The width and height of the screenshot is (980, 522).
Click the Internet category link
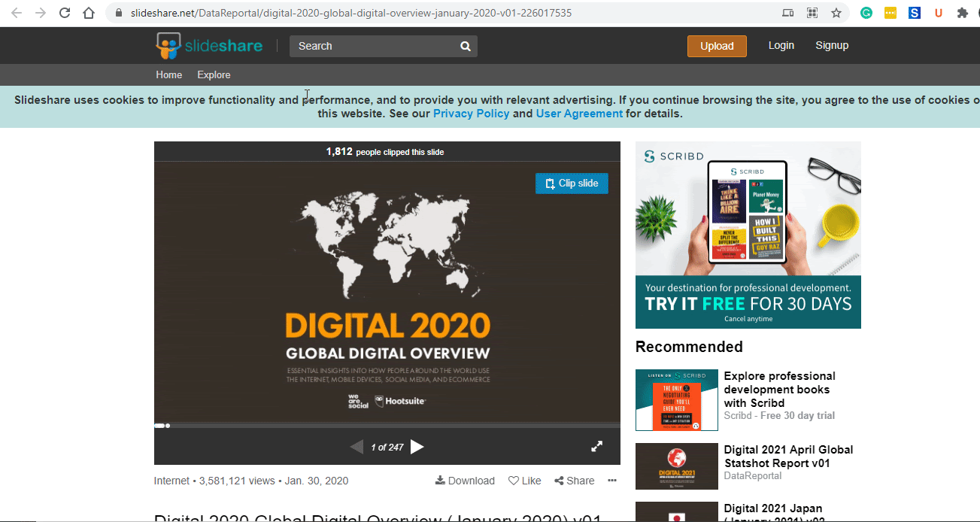[172, 481]
